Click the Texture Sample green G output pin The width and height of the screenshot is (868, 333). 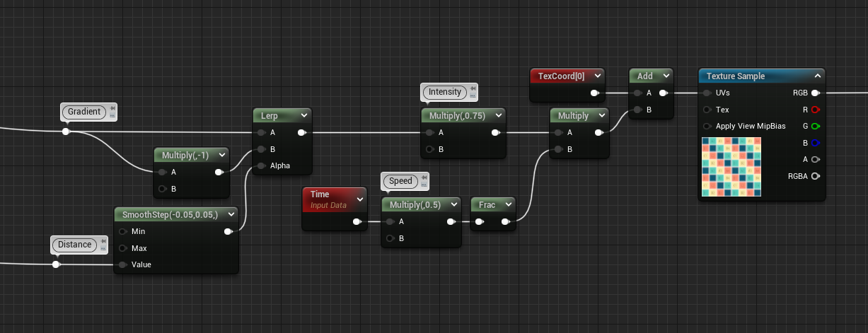coord(815,127)
